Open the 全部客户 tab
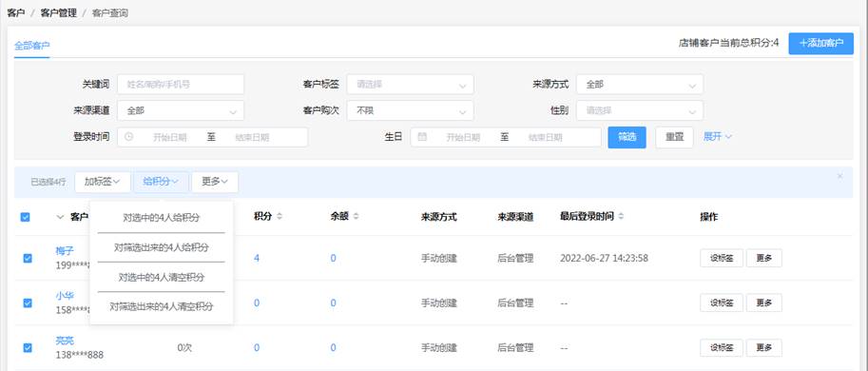This screenshot has height=371, width=868. pos(31,46)
